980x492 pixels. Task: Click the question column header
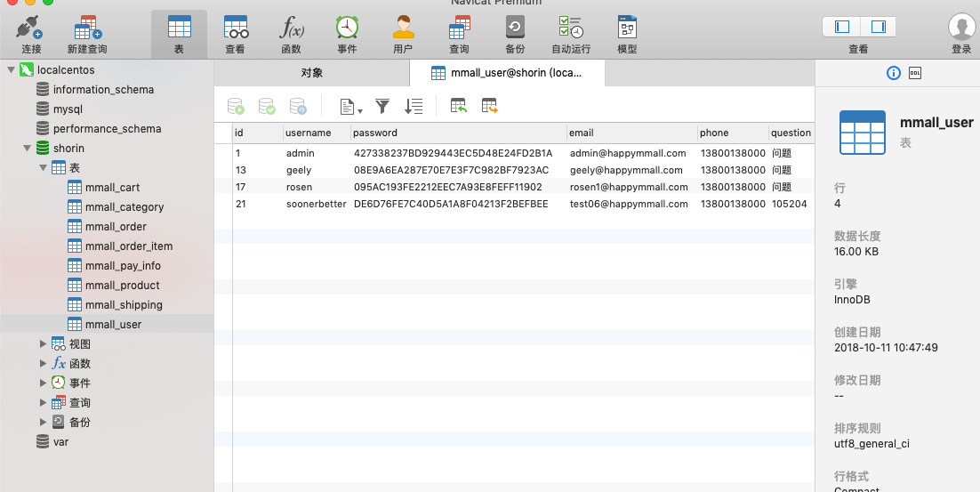791,133
